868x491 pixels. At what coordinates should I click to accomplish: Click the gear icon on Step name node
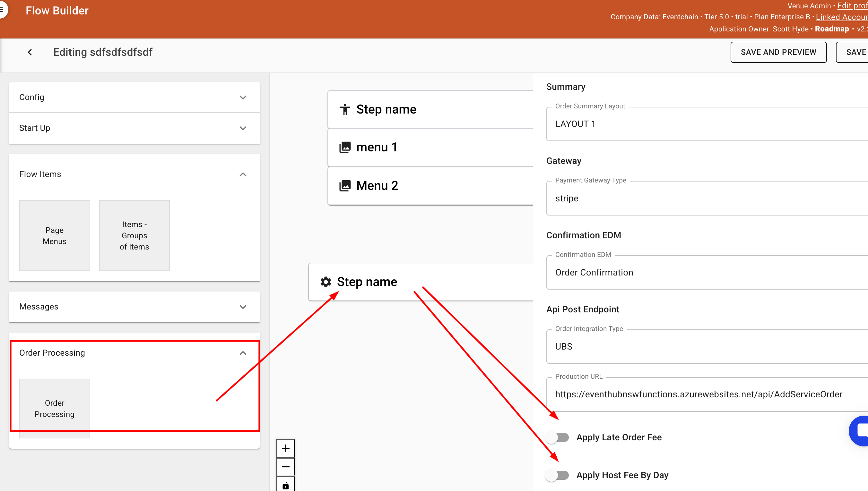pos(326,282)
